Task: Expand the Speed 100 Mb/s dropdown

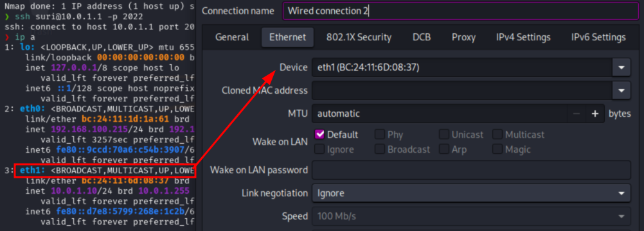Action: (471, 216)
